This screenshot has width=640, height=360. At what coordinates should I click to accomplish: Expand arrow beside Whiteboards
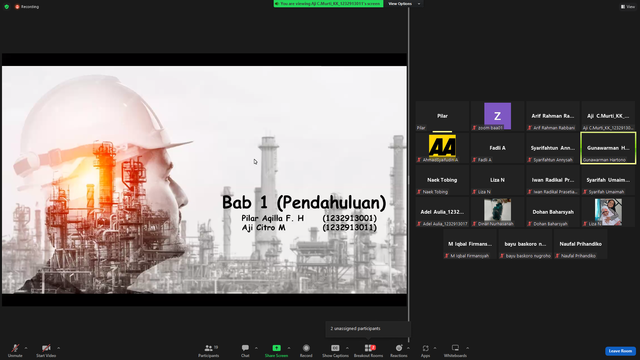(x=467, y=348)
